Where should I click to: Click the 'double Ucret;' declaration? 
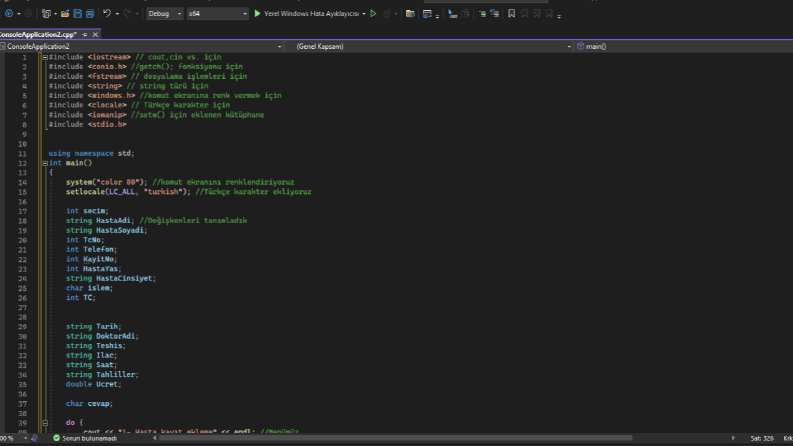click(94, 384)
